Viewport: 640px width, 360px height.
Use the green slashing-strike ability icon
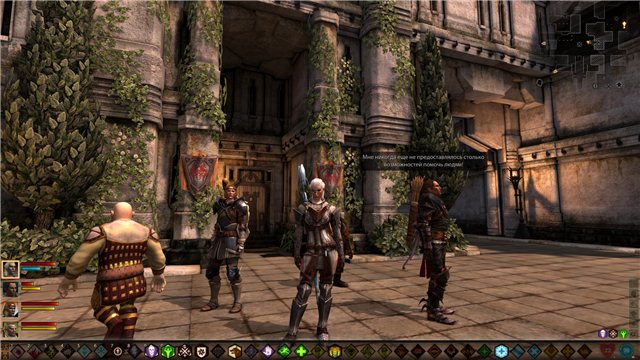(284, 351)
